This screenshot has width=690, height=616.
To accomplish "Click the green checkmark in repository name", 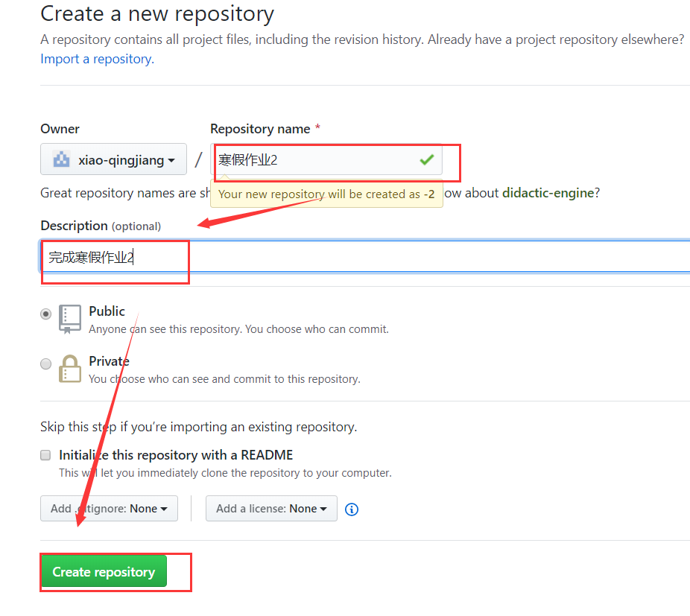I will (x=426, y=159).
